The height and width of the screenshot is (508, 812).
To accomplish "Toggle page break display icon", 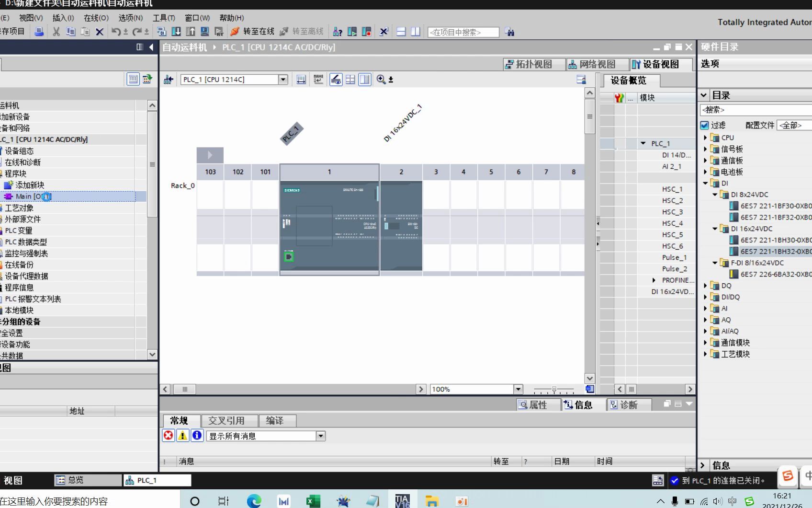I will [350, 80].
